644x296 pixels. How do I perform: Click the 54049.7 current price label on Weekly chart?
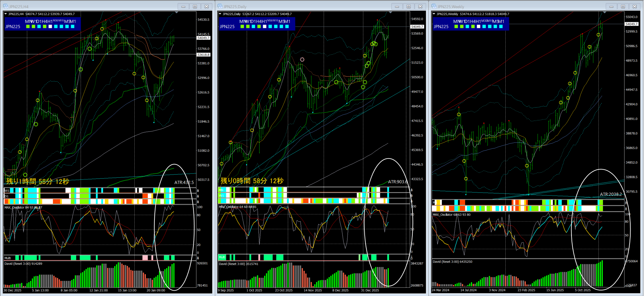(631, 24)
